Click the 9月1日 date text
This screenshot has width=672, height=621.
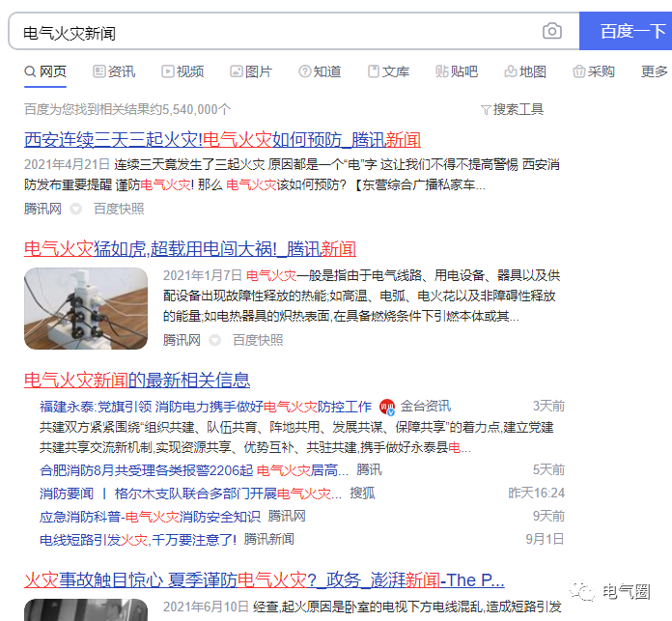click(546, 540)
